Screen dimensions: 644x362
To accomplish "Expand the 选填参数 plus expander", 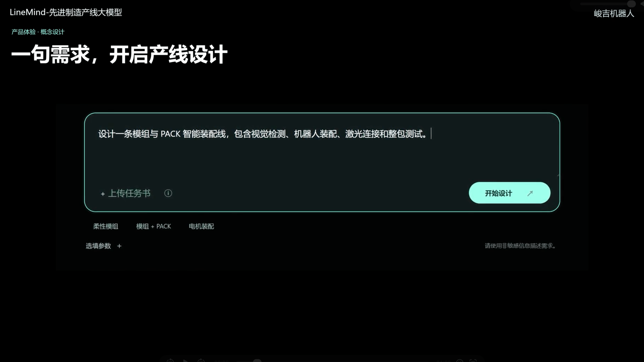I will click(x=119, y=246).
